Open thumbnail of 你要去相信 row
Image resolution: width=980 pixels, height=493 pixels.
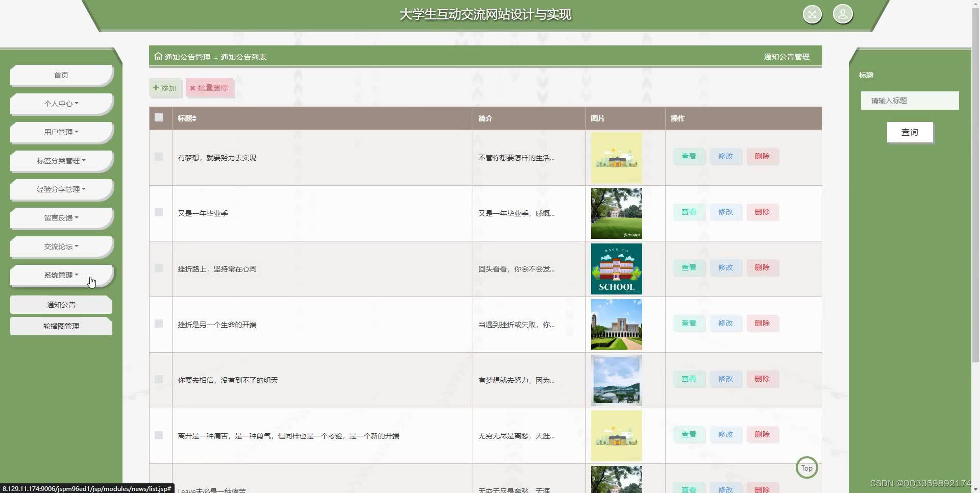tap(617, 380)
